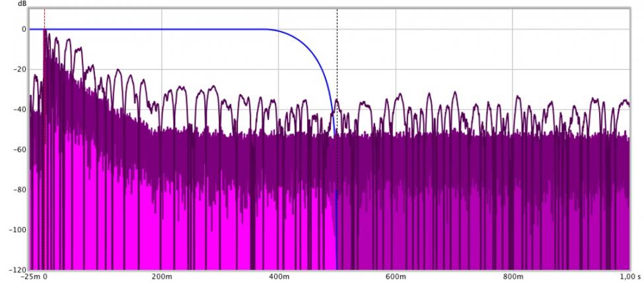
Task: Click the 200m time axis label
Action: [x=161, y=277]
